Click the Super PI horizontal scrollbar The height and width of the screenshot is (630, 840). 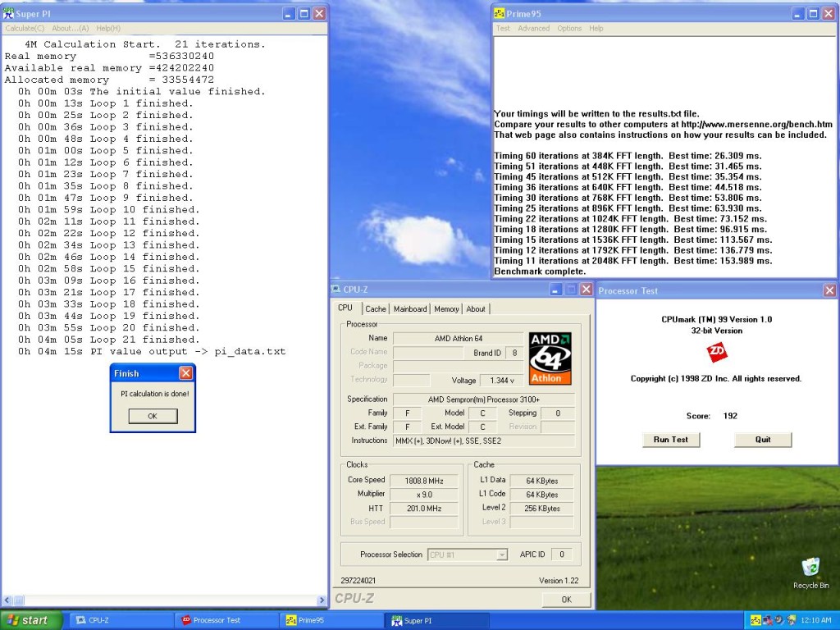(x=164, y=600)
